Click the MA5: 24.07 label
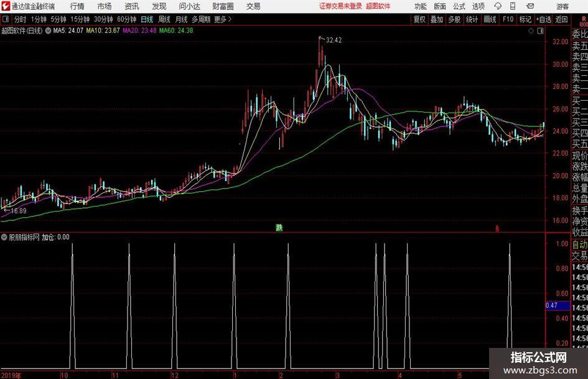This screenshot has width=588, height=379. [x=68, y=30]
